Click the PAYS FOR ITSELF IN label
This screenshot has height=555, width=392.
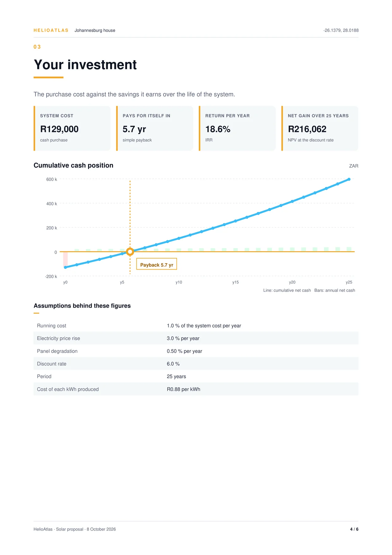tap(146, 116)
